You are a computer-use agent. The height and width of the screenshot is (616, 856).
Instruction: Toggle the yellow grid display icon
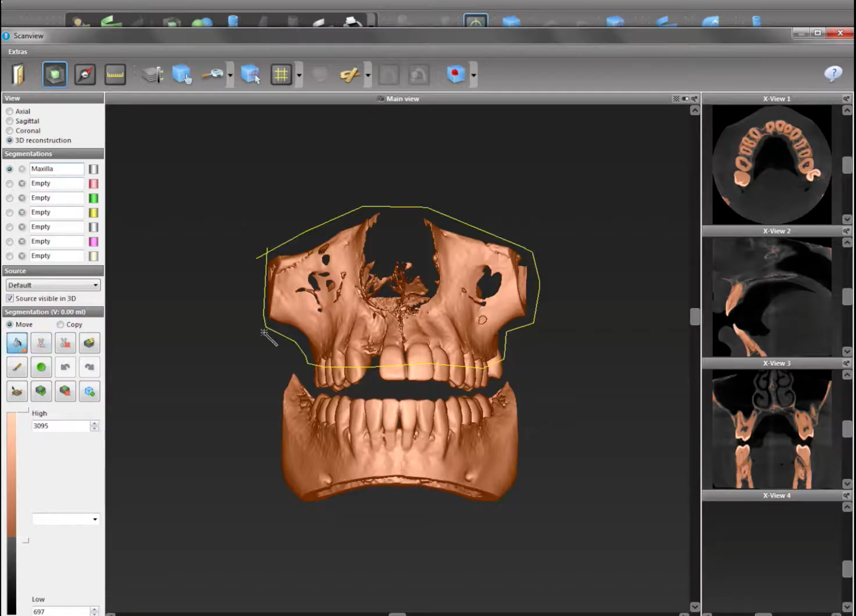tap(281, 74)
